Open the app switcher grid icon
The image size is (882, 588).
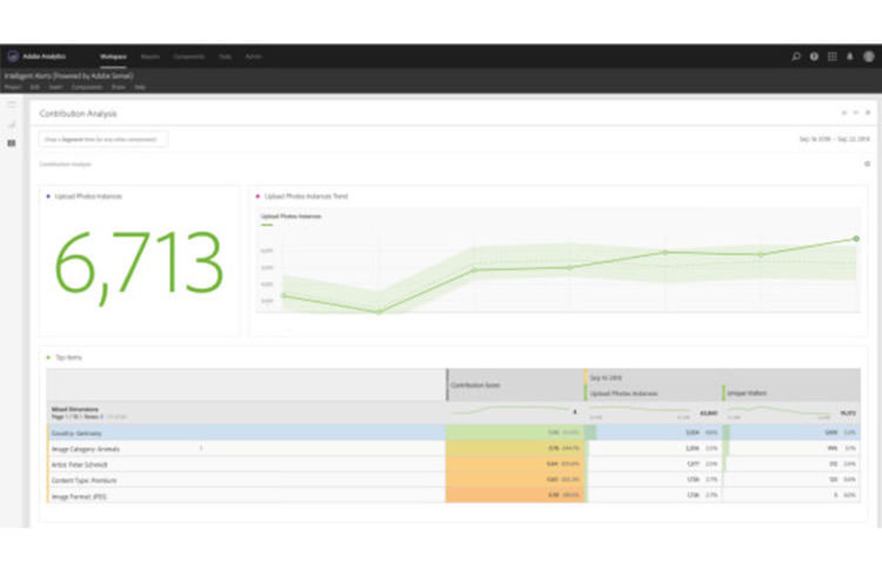tap(832, 56)
